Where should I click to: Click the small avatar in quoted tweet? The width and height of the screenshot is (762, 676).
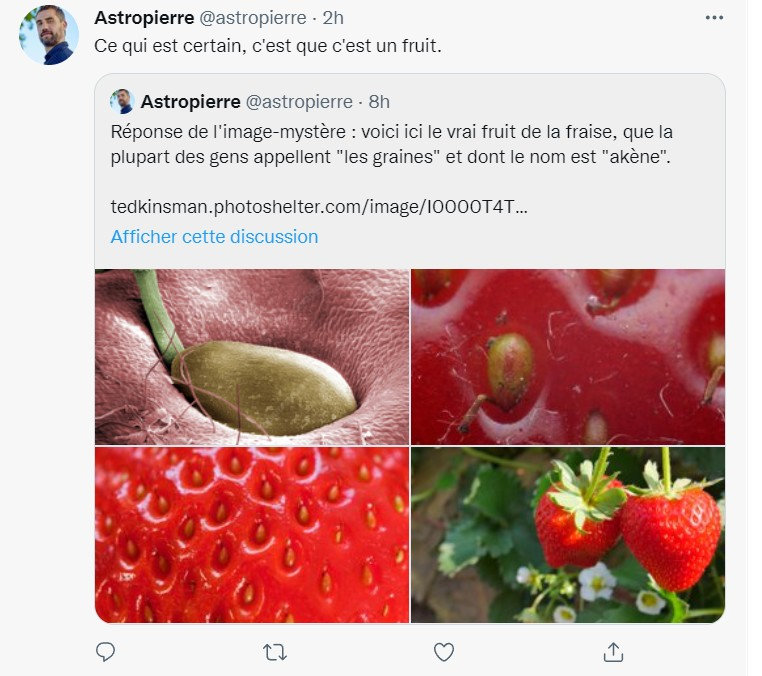click(122, 102)
